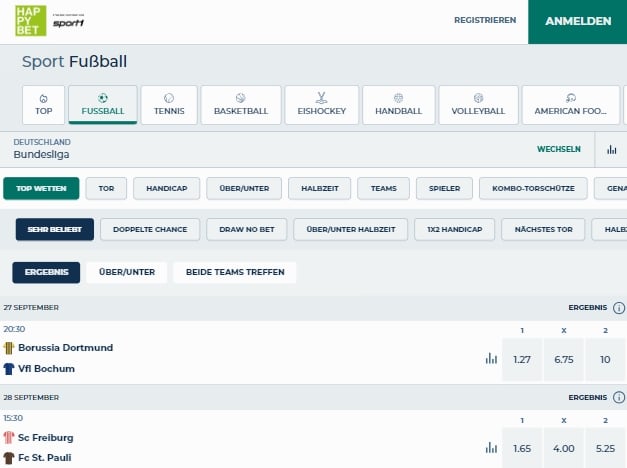Screen dimensions: 627x468
Task: Select Spieler bet category
Action: (444, 188)
